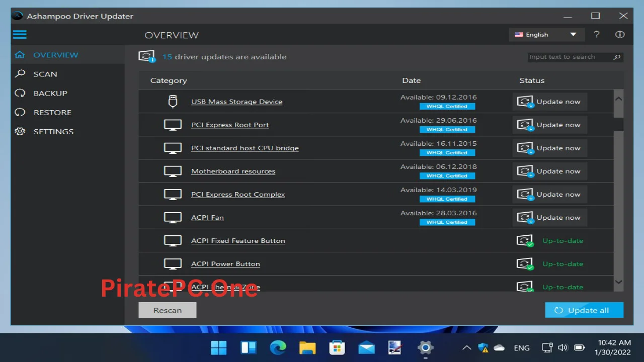Show hidden system tray icons
Viewport: 644px width, 362px height.
(x=467, y=347)
